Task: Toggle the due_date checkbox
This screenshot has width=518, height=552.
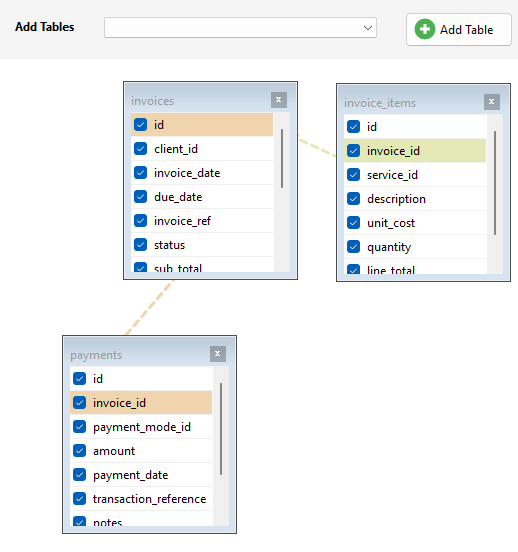Action: (141, 196)
